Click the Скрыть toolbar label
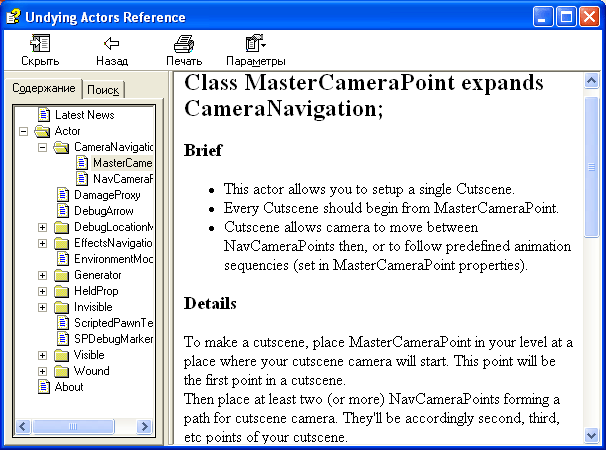This screenshot has height=450, width=606. (40, 61)
